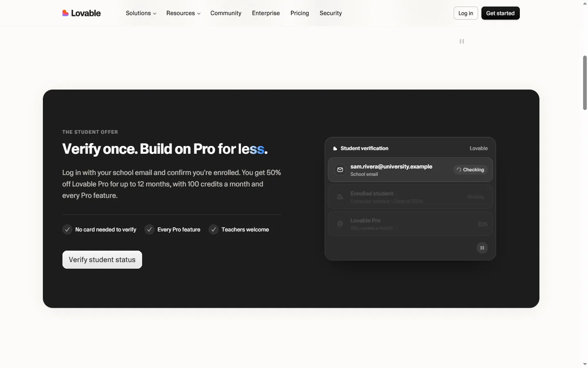Click THE STUDENT OFFER label
The height and width of the screenshot is (368, 588).
tap(90, 132)
